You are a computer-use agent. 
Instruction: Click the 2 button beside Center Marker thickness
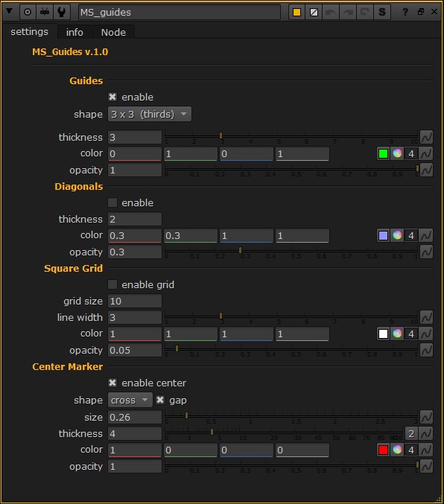point(411,433)
